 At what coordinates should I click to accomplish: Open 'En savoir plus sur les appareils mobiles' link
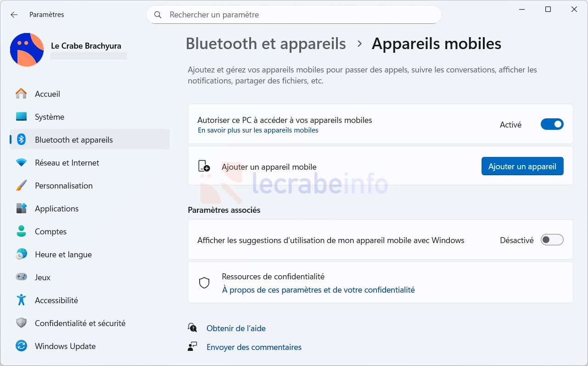point(258,130)
